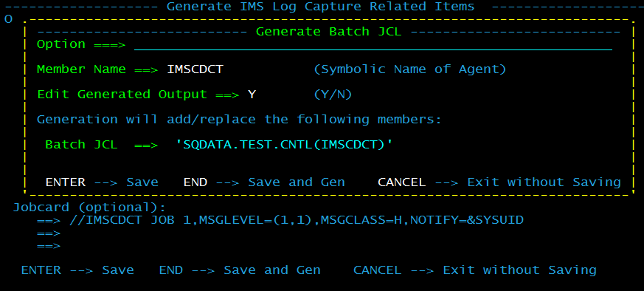Click the Option input line
644x291 pixels.
pyautogui.click(x=373, y=45)
